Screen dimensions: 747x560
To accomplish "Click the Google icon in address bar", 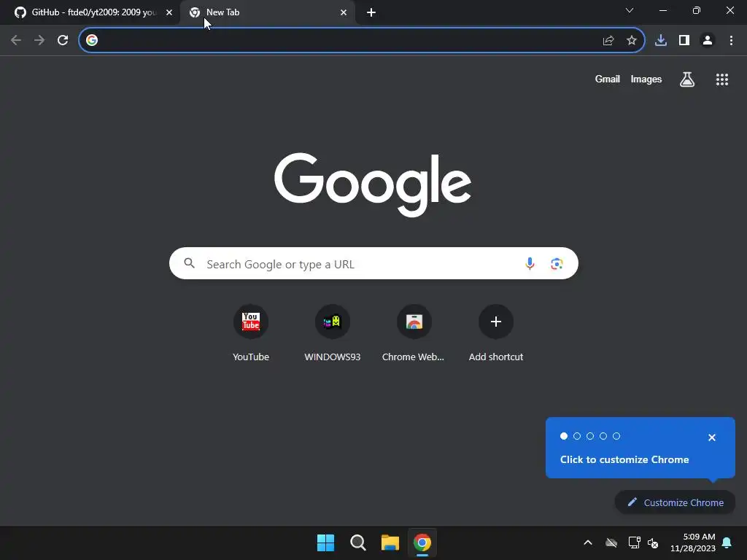I will [x=92, y=41].
